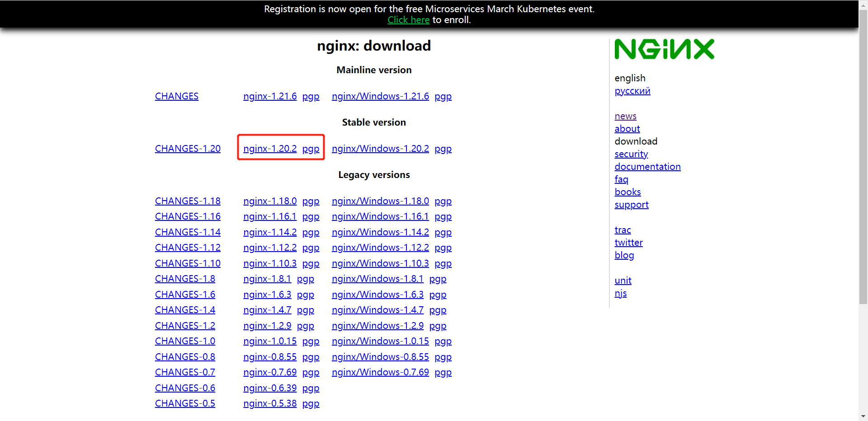Screen dimensions: 868x421
Task: Download nginx-1.2.9
Action: (267, 326)
